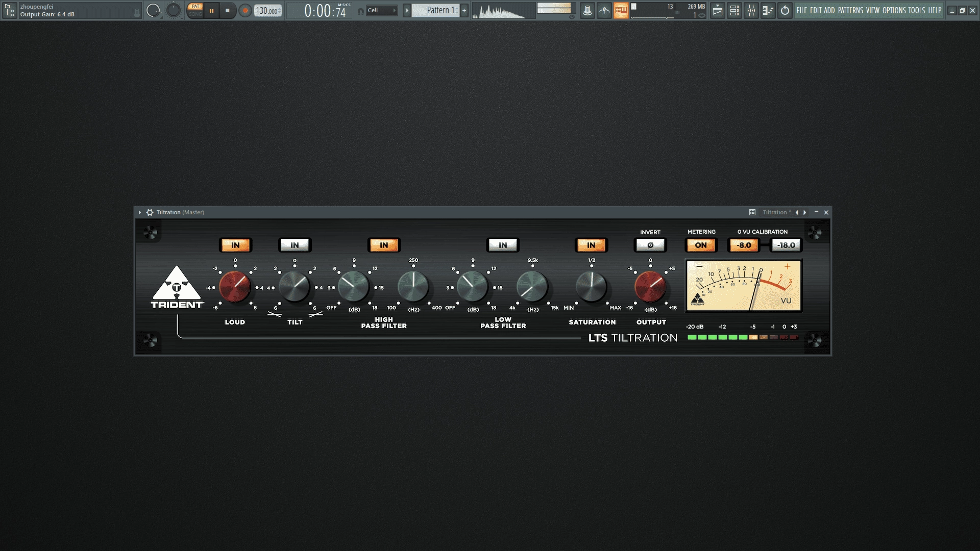The width and height of the screenshot is (980, 551).
Task: Click the master volume knob in toolbar
Action: (x=153, y=10)
